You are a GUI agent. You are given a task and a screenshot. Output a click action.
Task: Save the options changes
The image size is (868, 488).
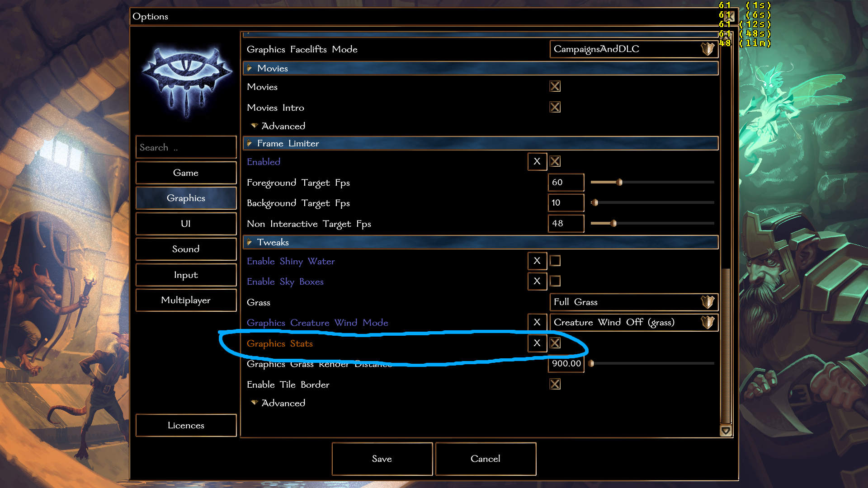tap(382, 459)
